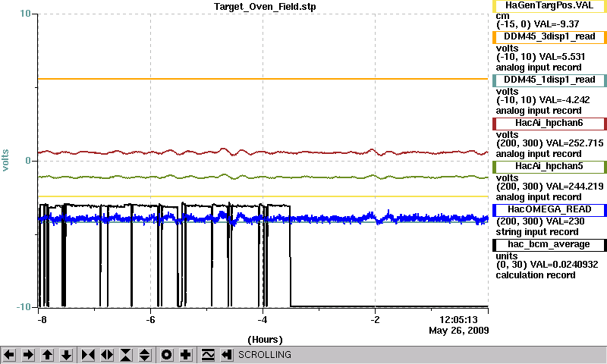
Task: Select the HacOMEGA_READ curve legend
Action: (549, 210)
